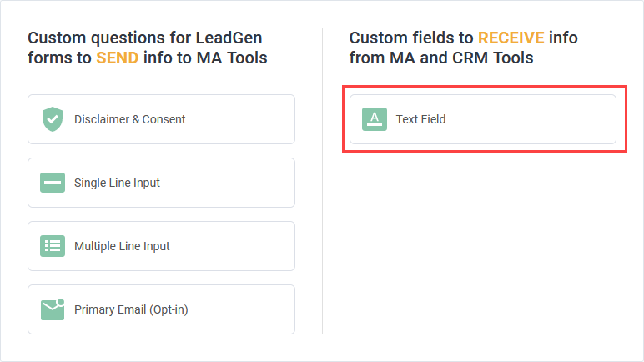Select the "Disclaimer & Consent" label text

129,119
